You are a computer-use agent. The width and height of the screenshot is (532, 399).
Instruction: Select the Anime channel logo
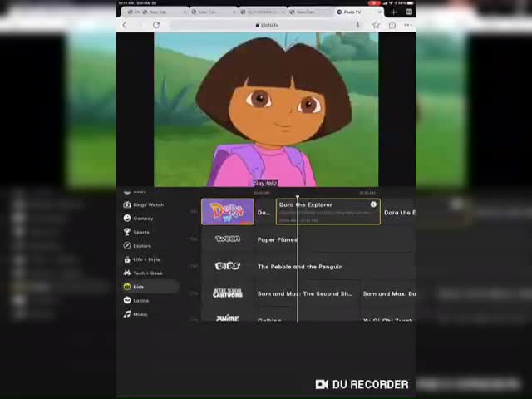click(x=228, y=318)
